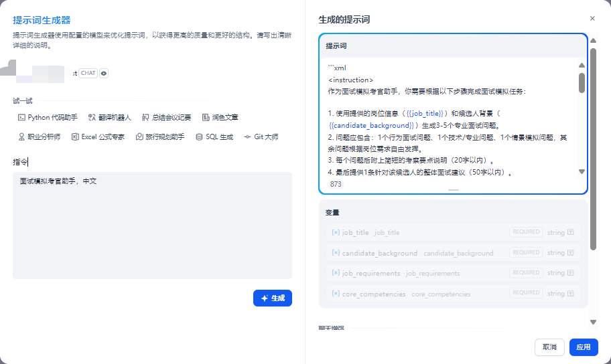Click the prompt editor resize handle bar

point(453,190)
